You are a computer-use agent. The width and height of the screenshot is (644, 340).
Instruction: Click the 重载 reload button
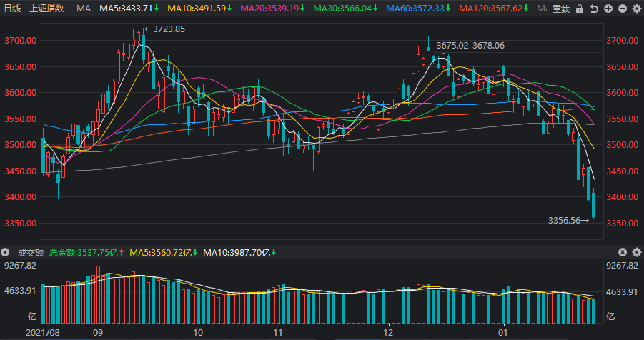pos(561,9)
